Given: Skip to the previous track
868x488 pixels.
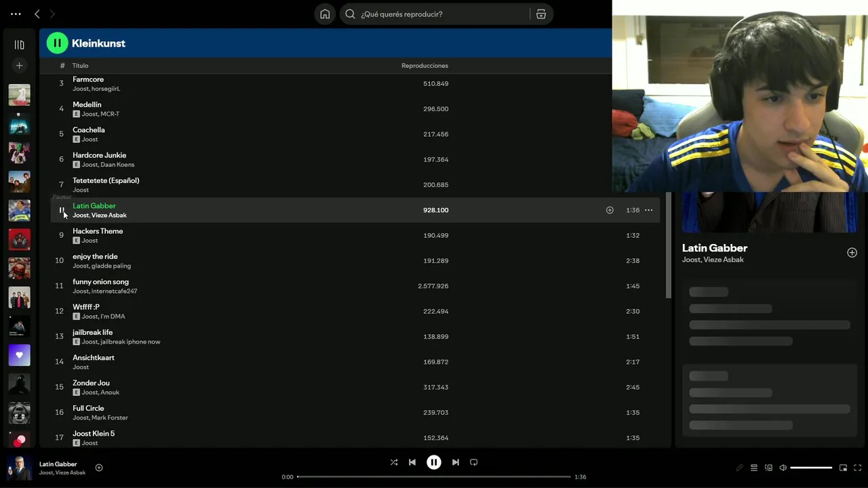Looking at the screenshot, I should [x=412, y=462].
